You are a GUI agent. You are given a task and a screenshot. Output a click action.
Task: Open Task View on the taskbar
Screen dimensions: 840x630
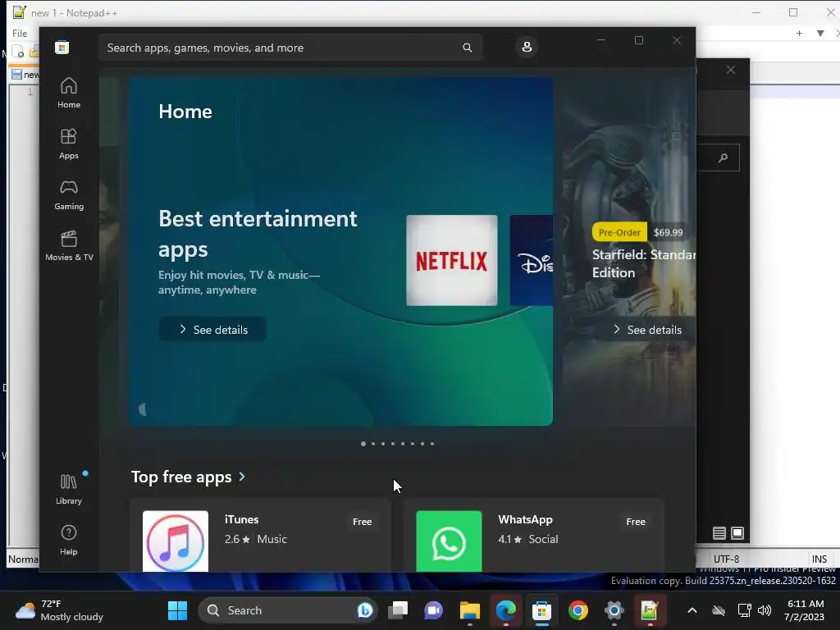[x=398, y=610]
